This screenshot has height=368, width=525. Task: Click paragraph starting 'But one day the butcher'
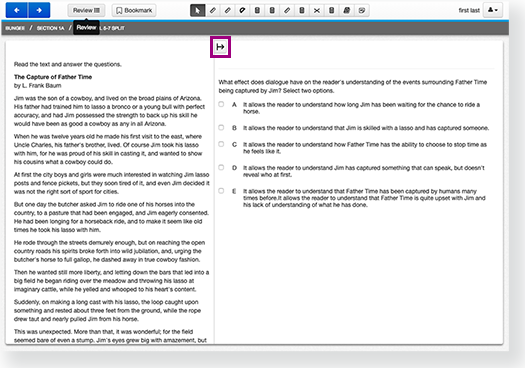pyautogui.click(x=111, y=217)
